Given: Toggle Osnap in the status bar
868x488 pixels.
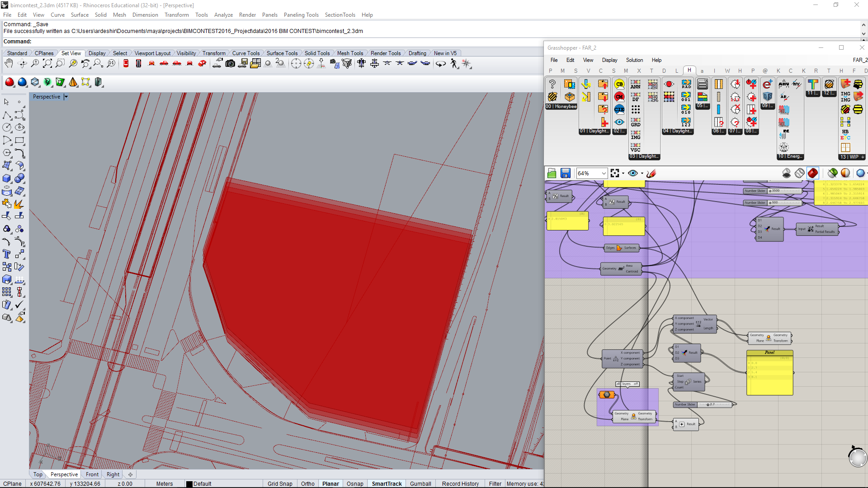Looking at the screenshot, I should click(355, 483).
